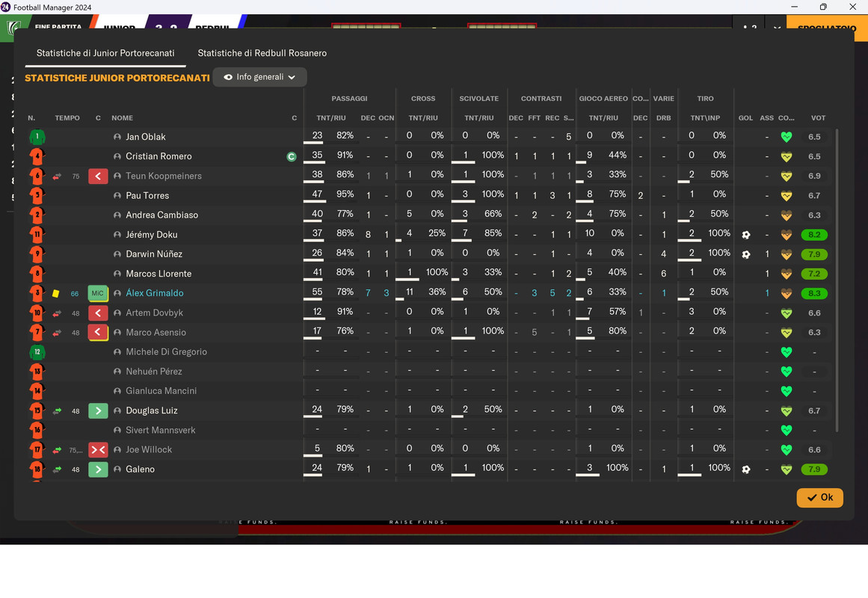The width and height of the screenshot is (868, 598).
Task: Sort by the OCN column header
Action: tap(387, 118)
